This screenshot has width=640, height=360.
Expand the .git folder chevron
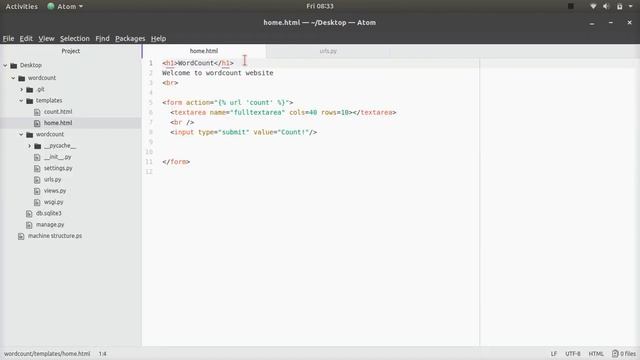tap(22, 89)
